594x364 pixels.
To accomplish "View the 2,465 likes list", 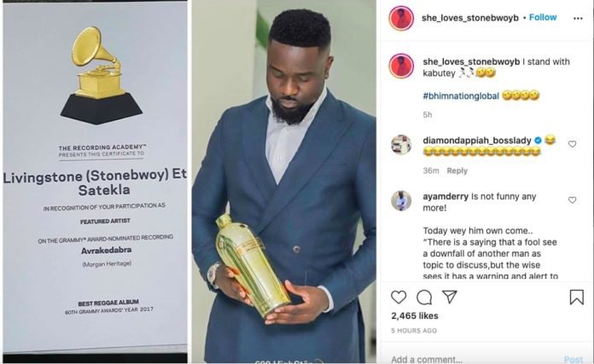I will [415, 315].
